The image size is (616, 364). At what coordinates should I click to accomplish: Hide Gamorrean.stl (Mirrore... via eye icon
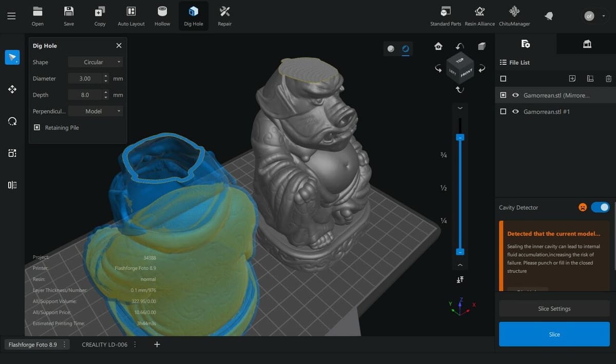point(515,95)
